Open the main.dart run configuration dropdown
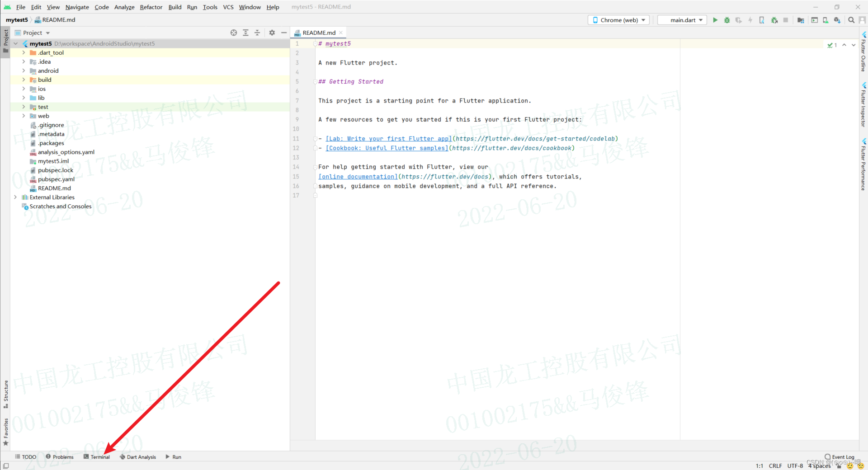Viewport: 868px width, 470px height. tap(682, 20)
